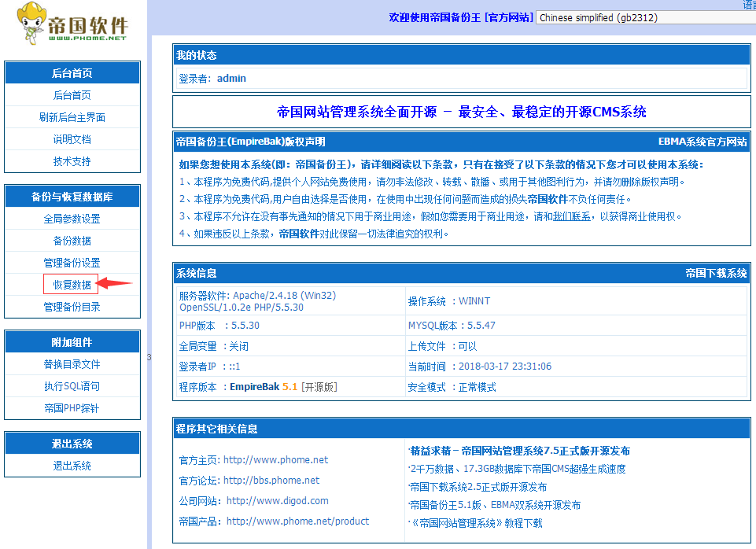
Task: Open 管理备份设置 page
Action: click(x=72, y=263)
